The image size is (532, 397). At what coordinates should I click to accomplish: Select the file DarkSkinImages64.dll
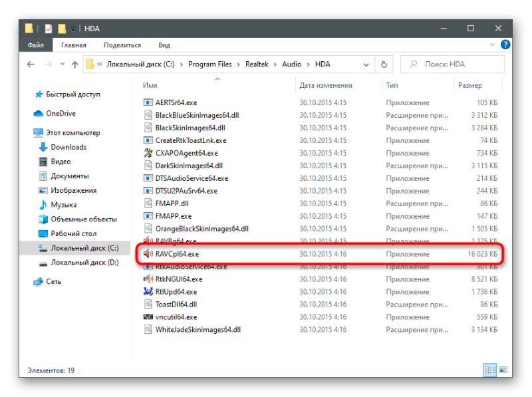click(x=189, y=166)
